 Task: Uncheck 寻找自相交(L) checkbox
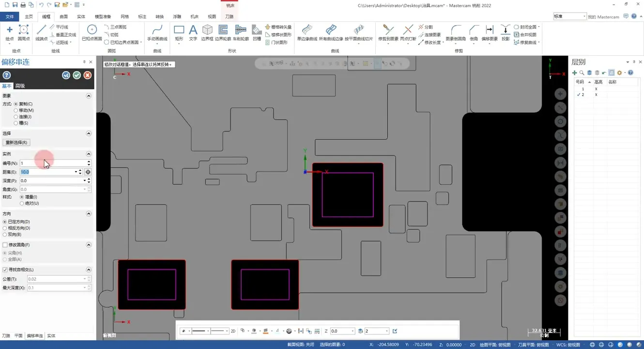(5, 270)
